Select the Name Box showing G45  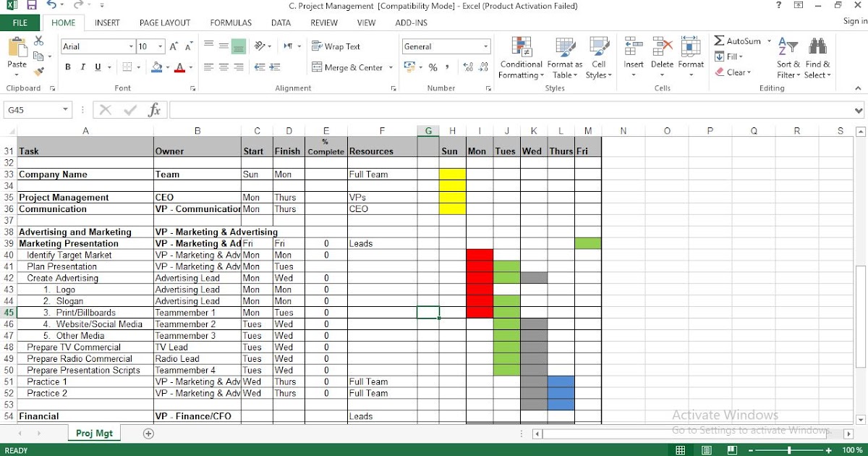point(33,109)
